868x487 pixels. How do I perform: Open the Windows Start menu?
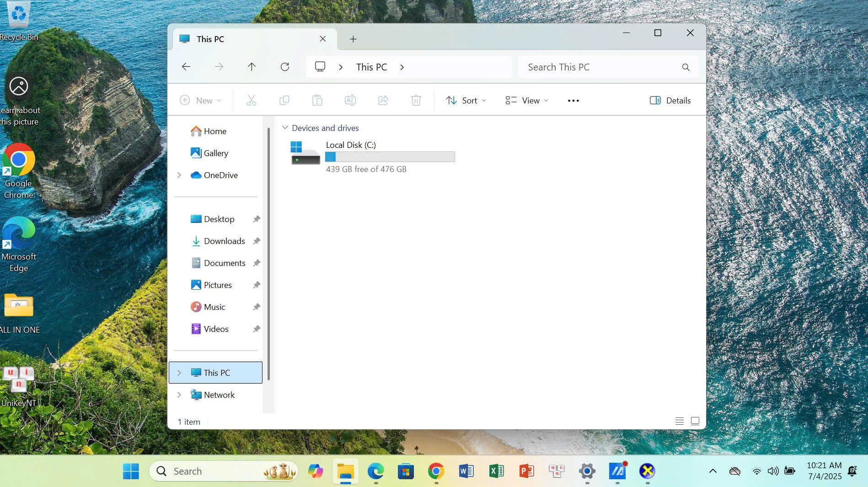[x=131, y=471]
